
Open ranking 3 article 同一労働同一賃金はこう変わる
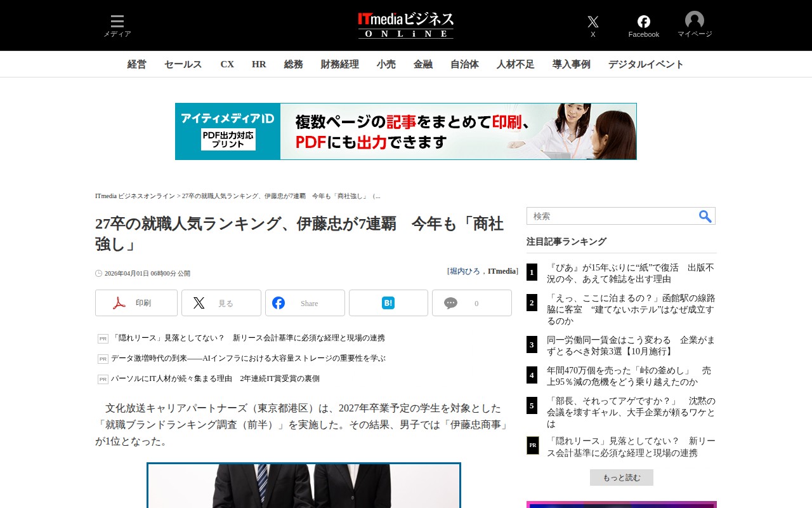(x=631, y=345)
